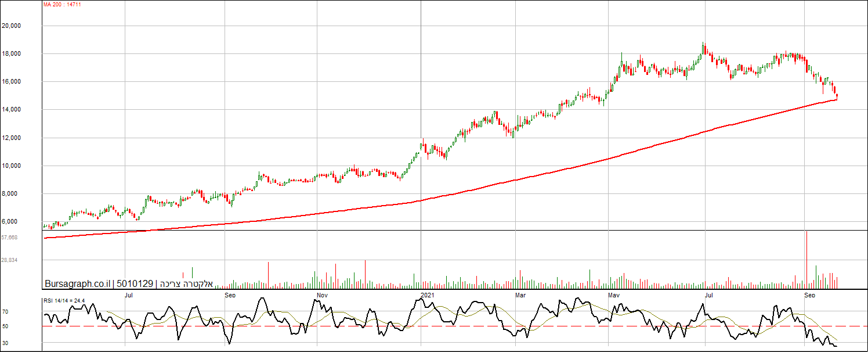Select the 20,000 price axis label
The image size is (868, 352).
[12, 26]
